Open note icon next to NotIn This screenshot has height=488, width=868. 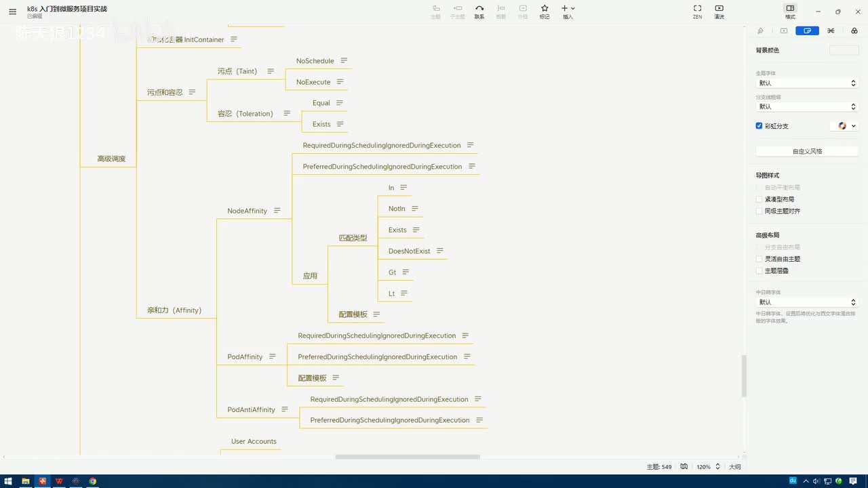415,209
